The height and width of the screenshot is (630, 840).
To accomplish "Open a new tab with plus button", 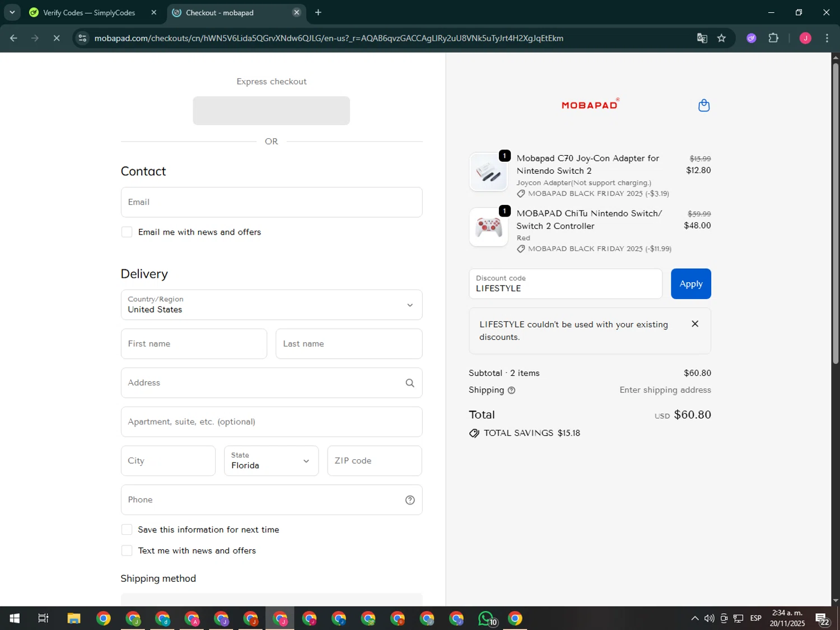I will tap(318, 12).
